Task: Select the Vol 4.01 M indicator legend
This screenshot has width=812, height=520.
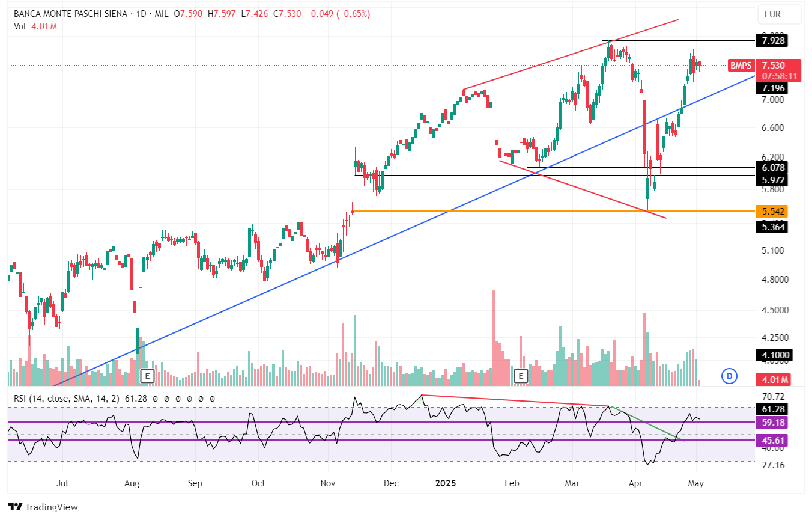Action: [35, 26]
